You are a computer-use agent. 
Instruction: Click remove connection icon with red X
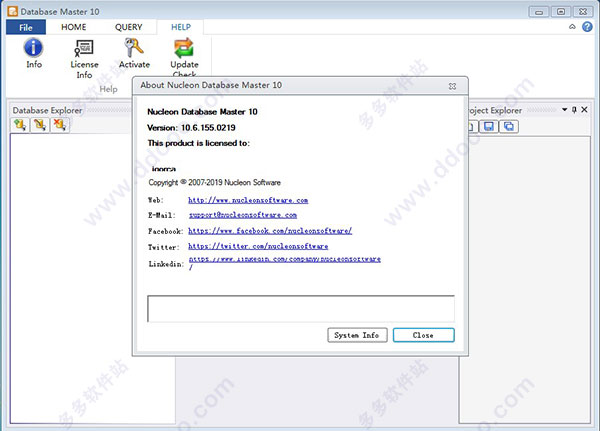coord(60,125)
